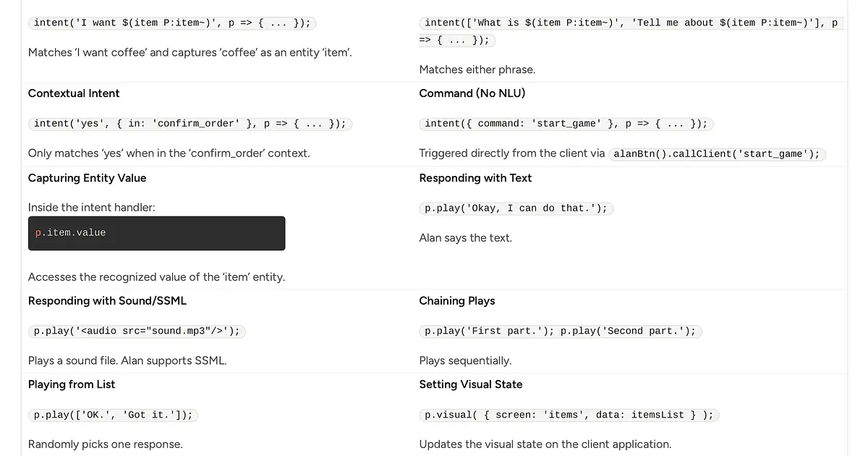Click the text 'Randomly picks one response.'
Viewport: 868px width, 456px height.
tap(105, 444)
